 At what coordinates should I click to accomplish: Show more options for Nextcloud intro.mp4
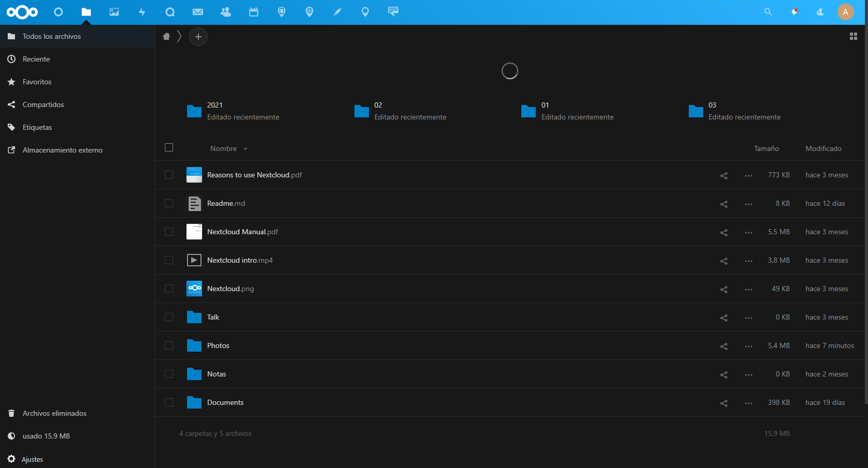click(749, 261)
